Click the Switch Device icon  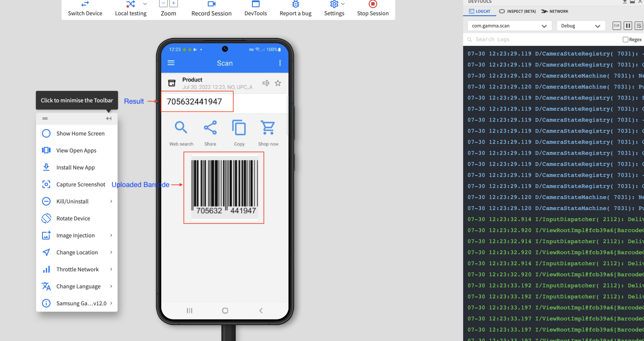pos(85,4)
